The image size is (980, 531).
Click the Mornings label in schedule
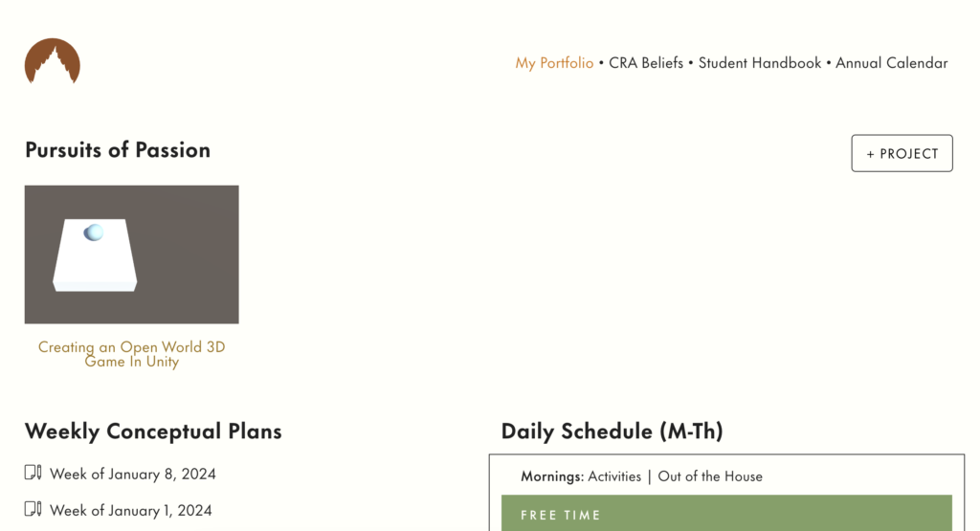pos(552,476)
